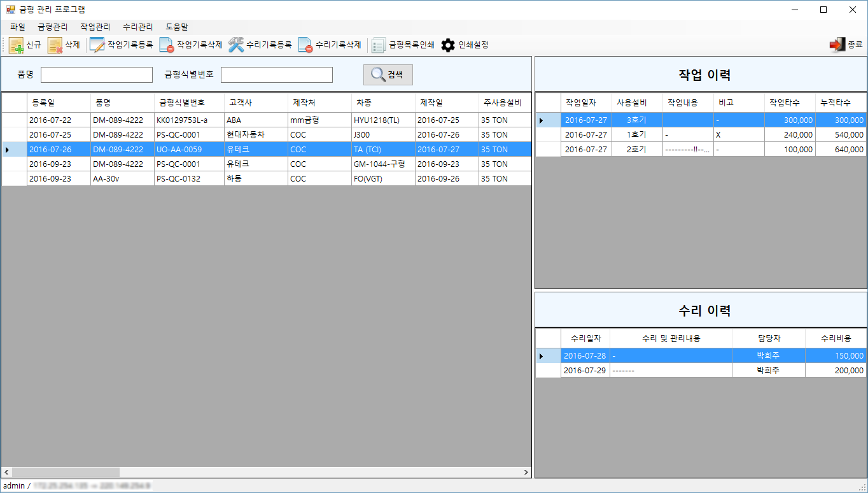Select work history row 1호기
This screenshot has width=868, height=493.
click(x=701, y=134)
